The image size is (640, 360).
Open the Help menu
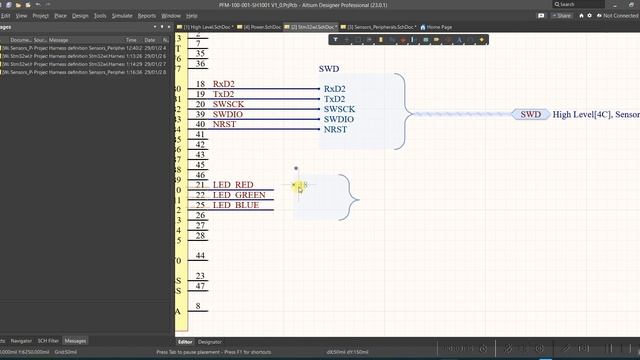pyautogui.click(x=191, y=16)
